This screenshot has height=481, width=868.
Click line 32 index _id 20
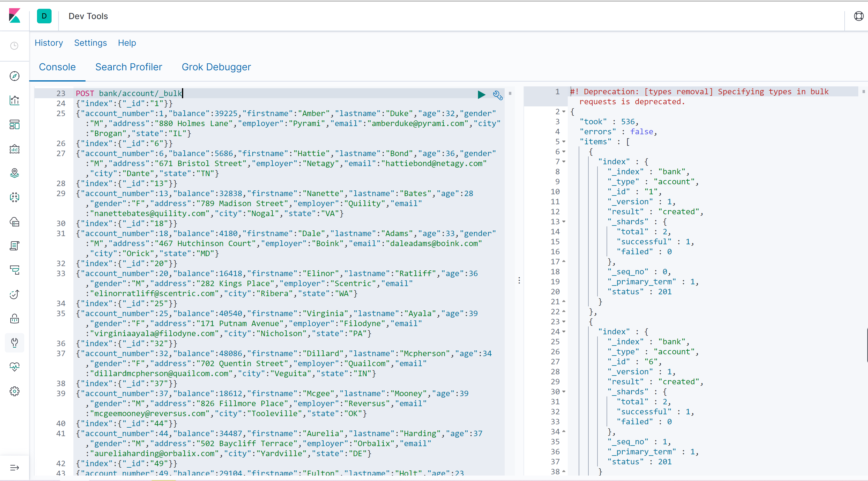[127, 263]
